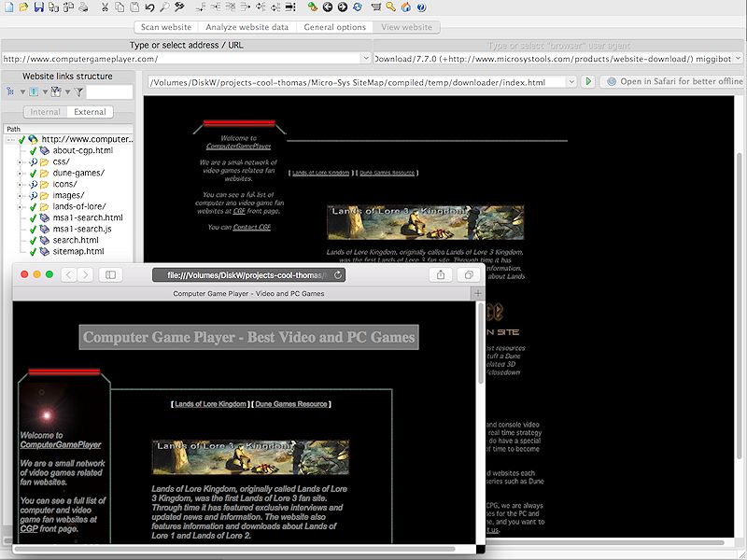Click the Safari address bar showing file:///Volumes
The height and width of the screenshot is (560, 747).
[x=248, y=274]
